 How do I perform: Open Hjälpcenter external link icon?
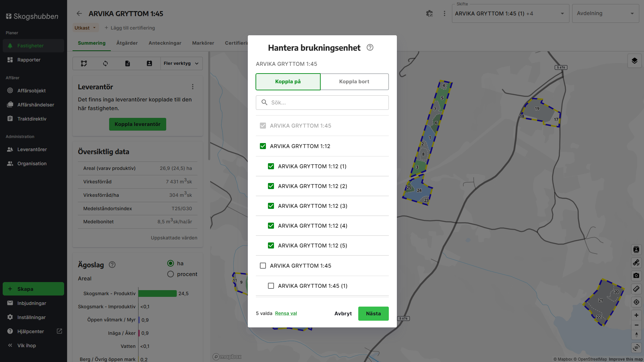(59, 331)
